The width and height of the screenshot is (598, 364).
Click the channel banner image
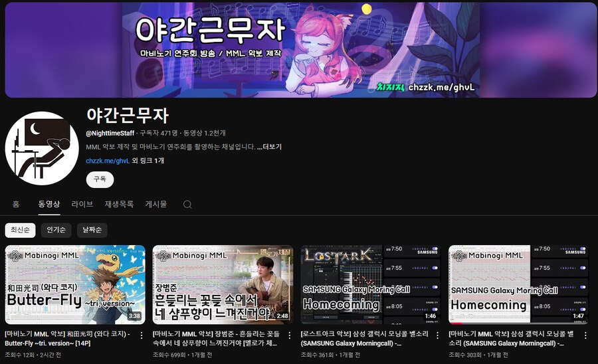pos(301,50)
